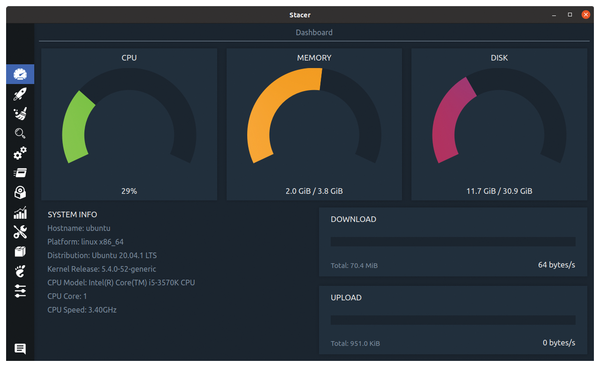Select the Dashboard header title
The image size is (600, 367).
tap(314, 33)
